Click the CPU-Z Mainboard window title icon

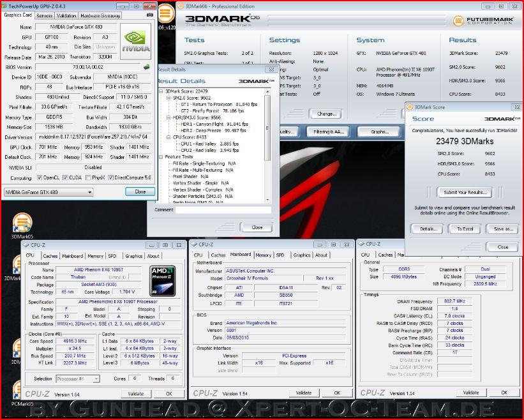[x=194, y=244]
